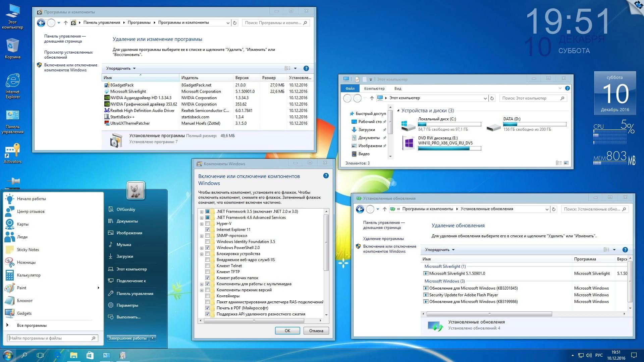Expand Paint submenu arrow in Start menu

(98, 288)
